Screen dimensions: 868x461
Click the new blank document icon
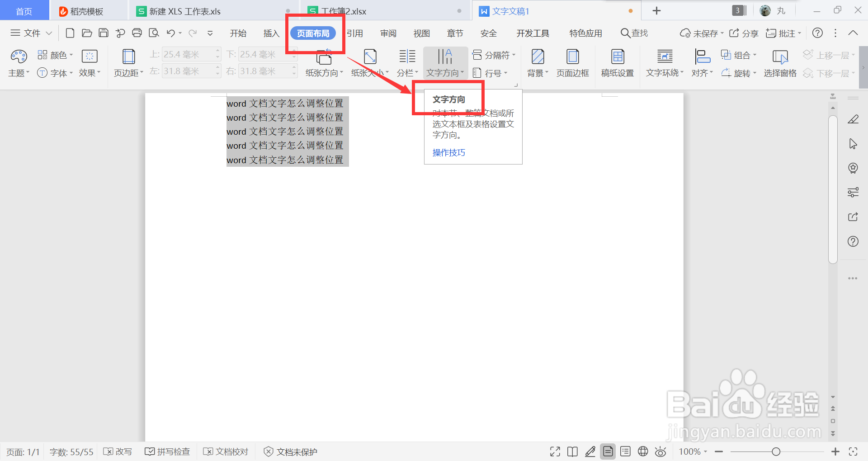coord(70,33)
